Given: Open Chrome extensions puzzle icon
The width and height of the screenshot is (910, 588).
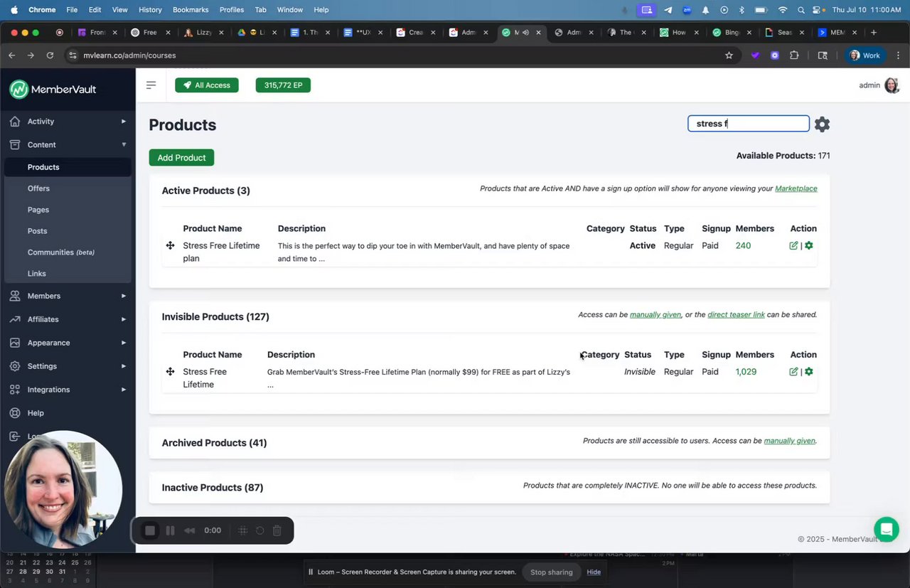Looking at the screenshot, I should pos(795,55).
